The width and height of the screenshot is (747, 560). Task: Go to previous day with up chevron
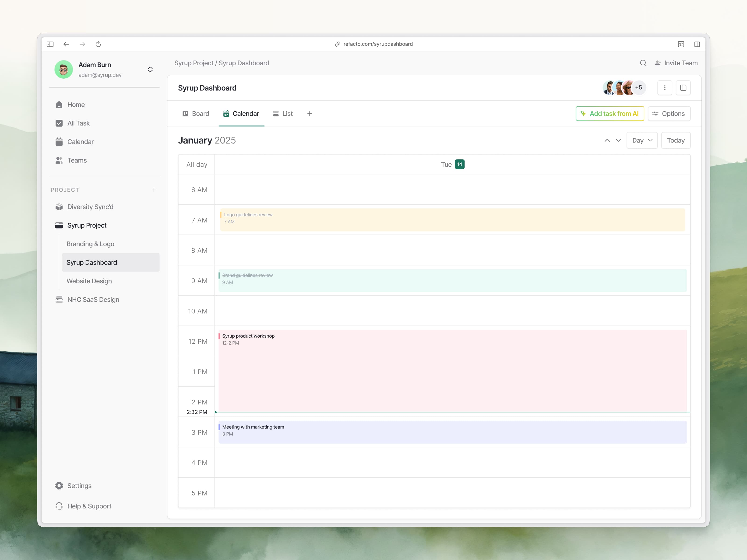[607, 140]
